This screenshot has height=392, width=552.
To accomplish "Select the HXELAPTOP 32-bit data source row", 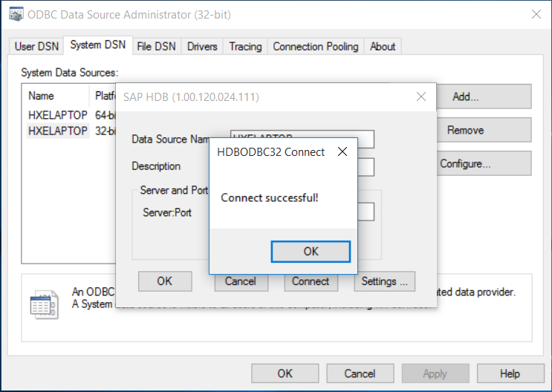I will [71, 131].
